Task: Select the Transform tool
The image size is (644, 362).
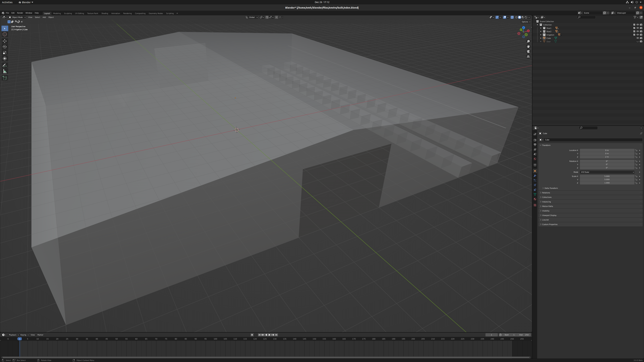Action: pyautogui.click(x=5, y=58)
